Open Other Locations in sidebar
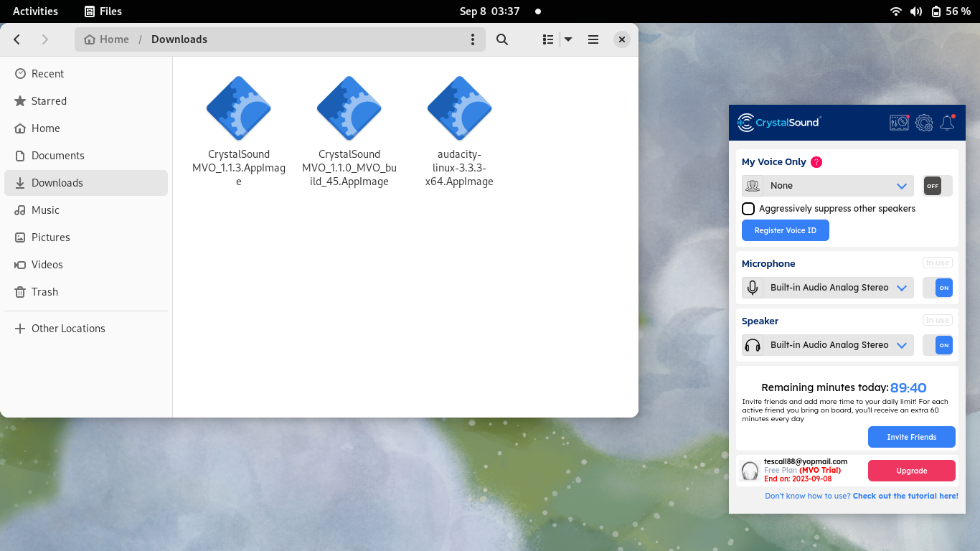 (86, 329)
